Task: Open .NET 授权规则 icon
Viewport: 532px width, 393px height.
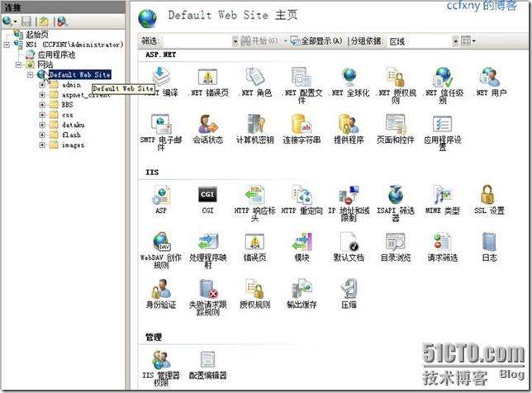Action: (x=396, y=85)
